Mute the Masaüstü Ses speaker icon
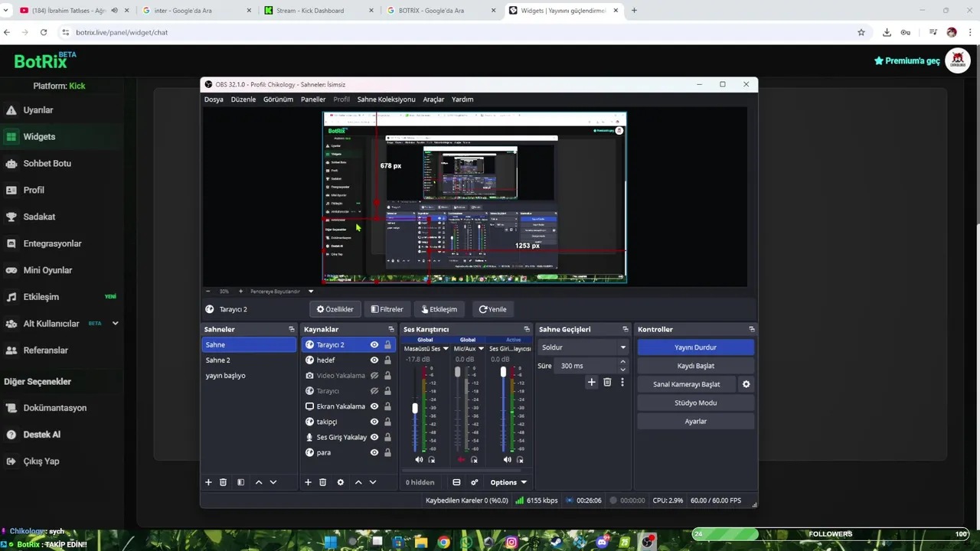The width and height of the screenshot is (980, 551). coord(419,460)
